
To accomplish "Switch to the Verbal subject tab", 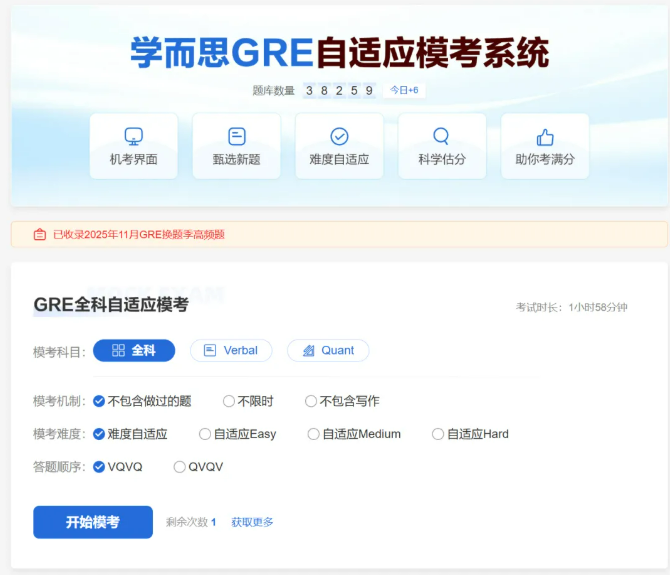I will point(231,351).
